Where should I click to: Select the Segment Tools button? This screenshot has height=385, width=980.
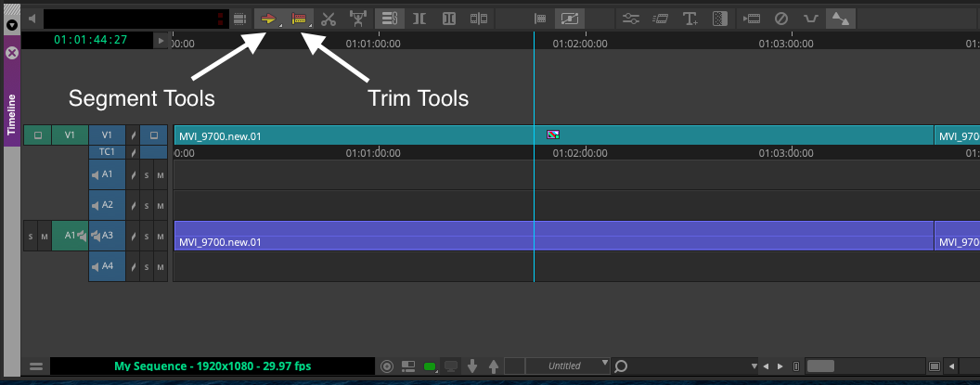(269, 18)
